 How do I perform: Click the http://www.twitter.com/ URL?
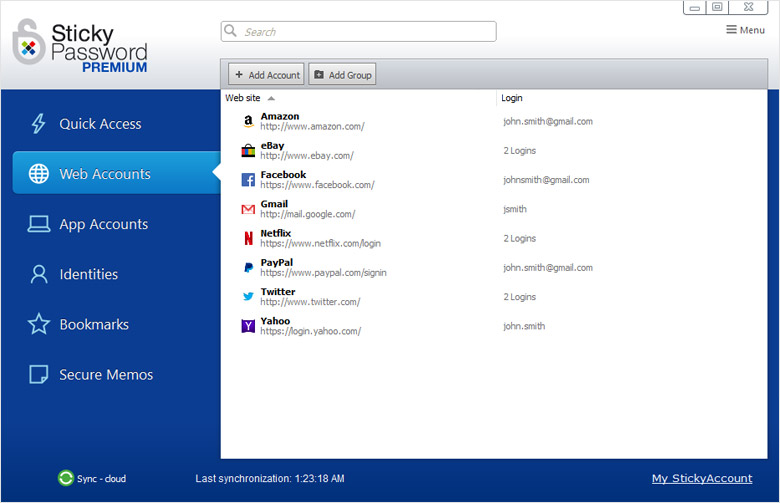click(310, 302)
